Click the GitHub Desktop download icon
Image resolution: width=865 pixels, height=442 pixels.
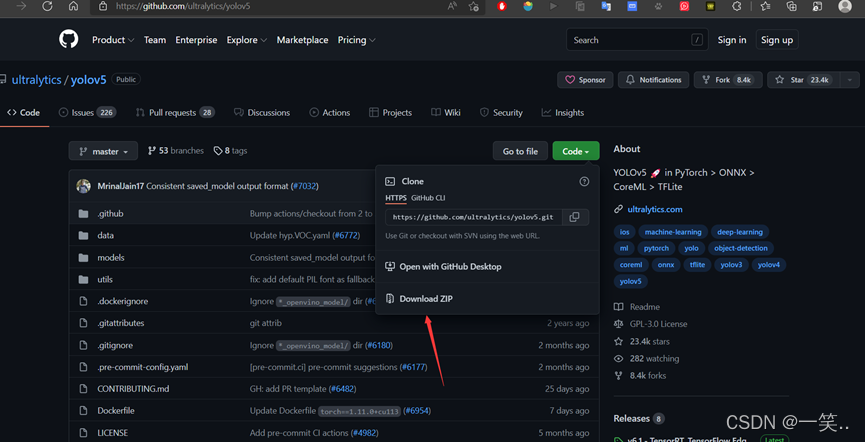point(390,267)
